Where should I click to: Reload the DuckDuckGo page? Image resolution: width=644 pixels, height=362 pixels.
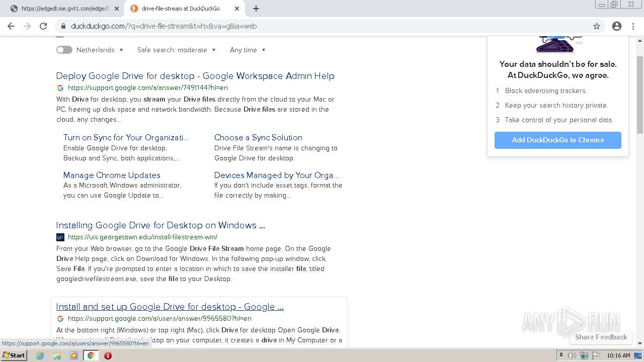click(x=43, y=26)
